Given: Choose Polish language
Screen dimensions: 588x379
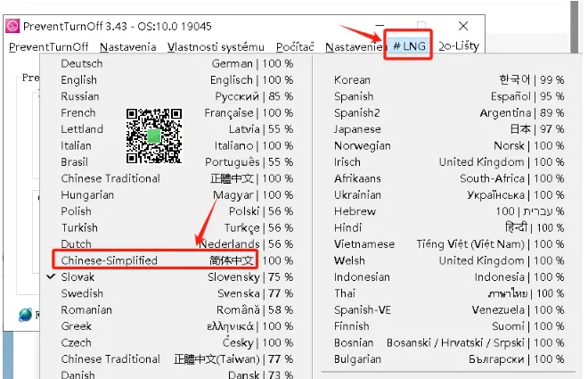Looking at the screenshot, I should [x=176, y=211].
